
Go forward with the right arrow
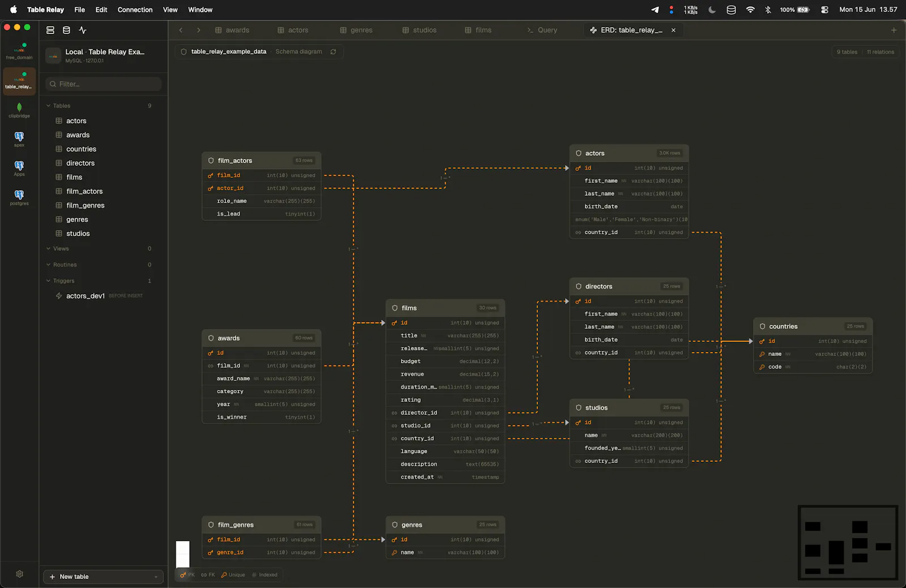click(199, 30)
